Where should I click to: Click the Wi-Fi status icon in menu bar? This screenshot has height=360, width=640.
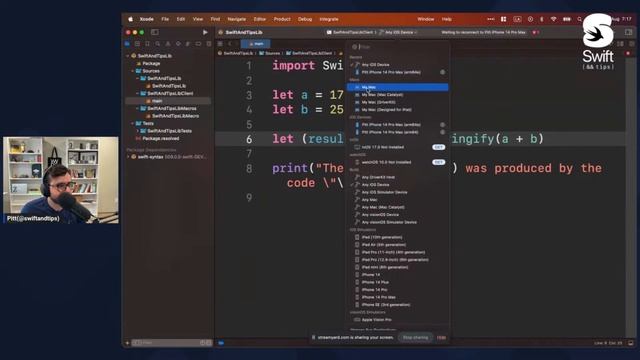(x=553, y=19)
